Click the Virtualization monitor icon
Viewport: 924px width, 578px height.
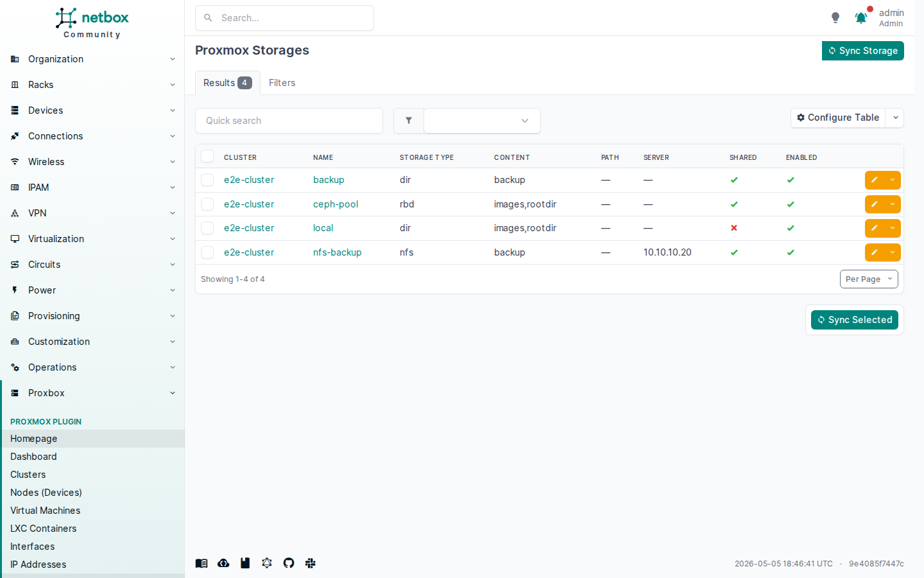(15, 239)
